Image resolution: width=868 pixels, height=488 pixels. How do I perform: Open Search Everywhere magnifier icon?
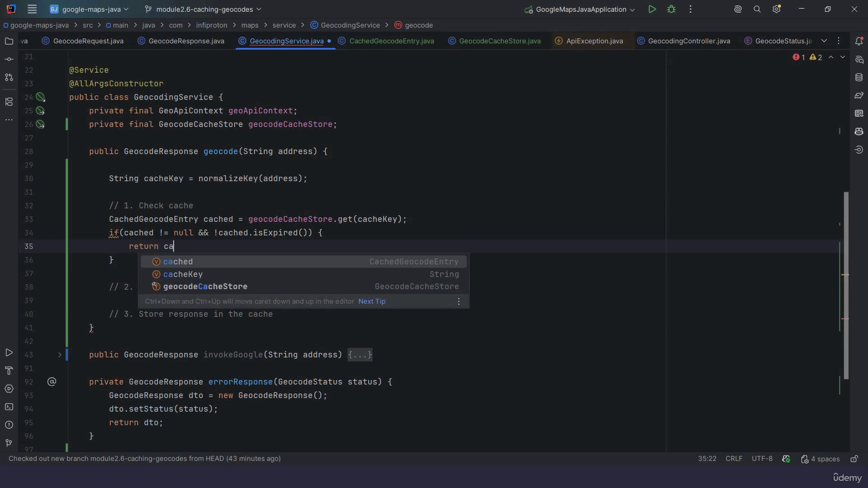click(x=757, y=9)
